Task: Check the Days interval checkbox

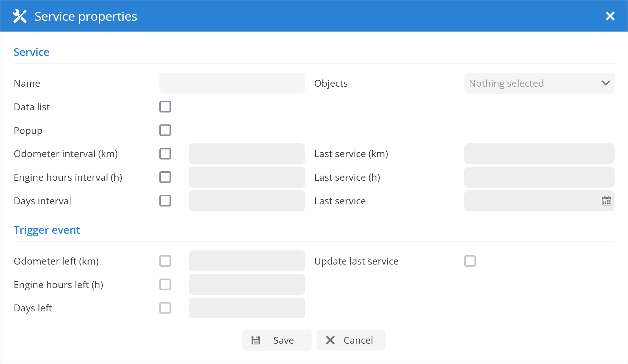Action: tap(165, 201)
